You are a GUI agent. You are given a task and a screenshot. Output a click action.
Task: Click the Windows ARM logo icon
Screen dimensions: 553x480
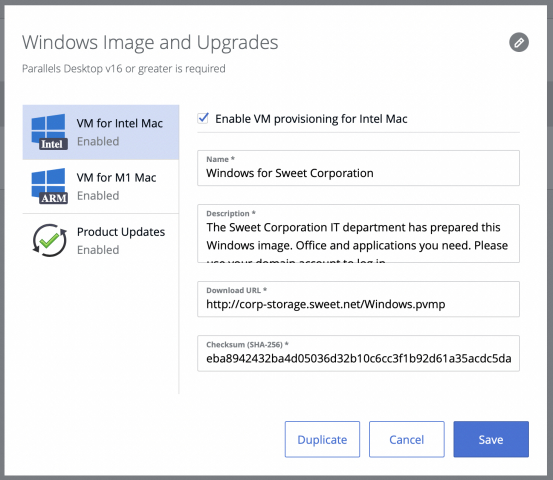(x=49, y=186)
